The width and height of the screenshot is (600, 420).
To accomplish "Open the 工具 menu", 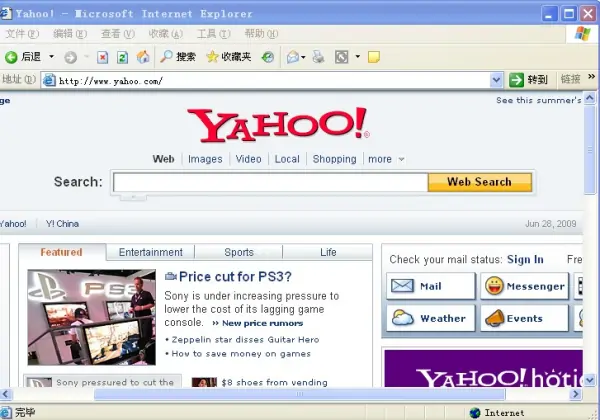I will pos(214,34).
